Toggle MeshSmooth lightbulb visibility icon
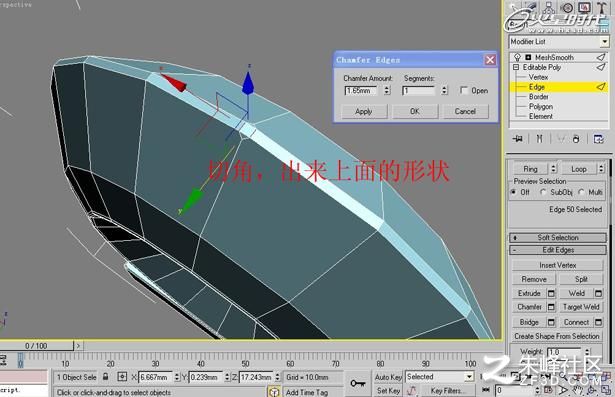 [517, 57]
